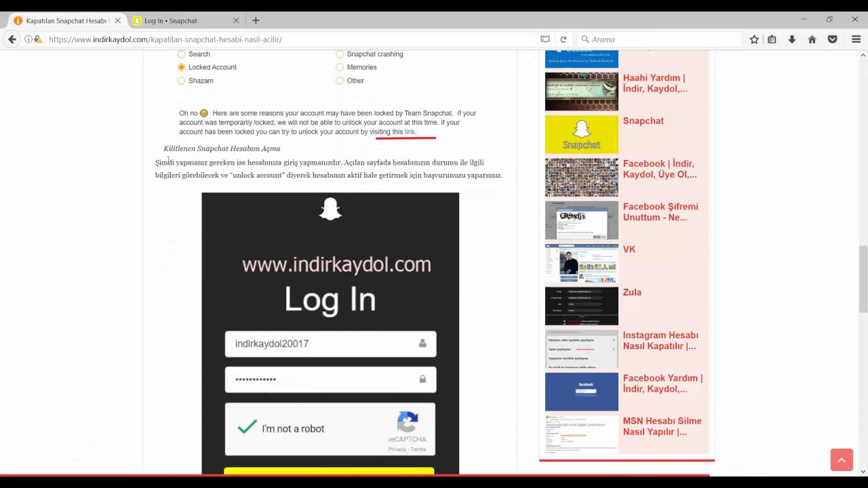Click the Facebook Şifremi Unuttum thumbnail
This screenshot has width=868, height=488.
click(582, 220)
